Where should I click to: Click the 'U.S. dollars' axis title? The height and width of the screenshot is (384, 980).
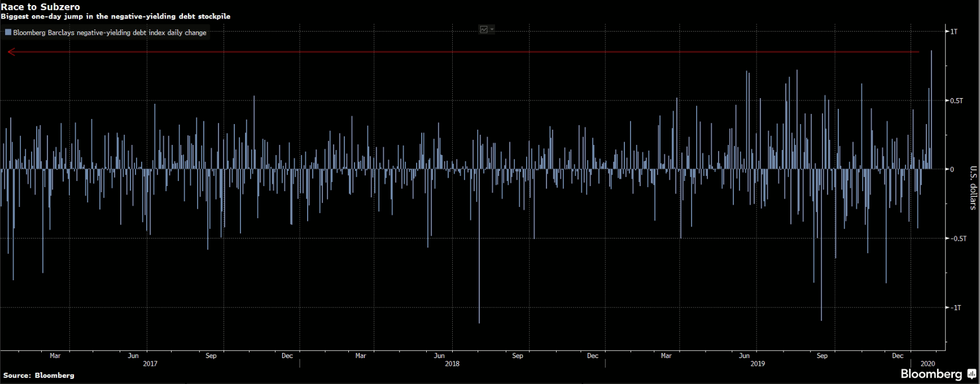tap(973, 188)
